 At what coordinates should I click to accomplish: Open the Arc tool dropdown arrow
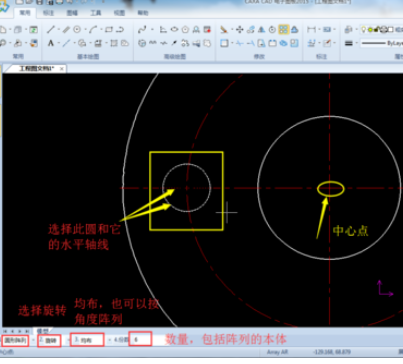pyautogui.click(x=101, y=29)
